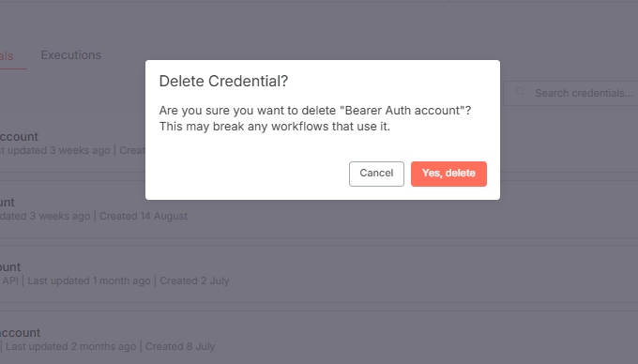Confirm with the Yes, delete button
The height and width of the screenshot is (364, 638).
point(448,174)
